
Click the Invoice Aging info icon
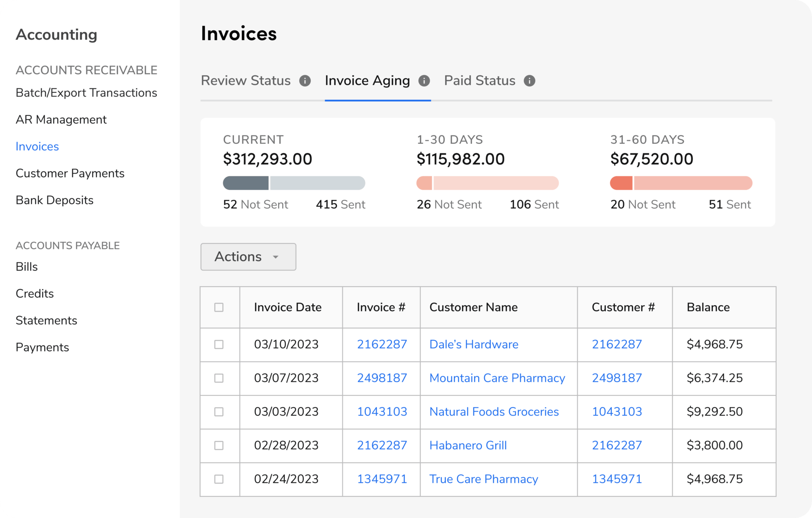424,81
